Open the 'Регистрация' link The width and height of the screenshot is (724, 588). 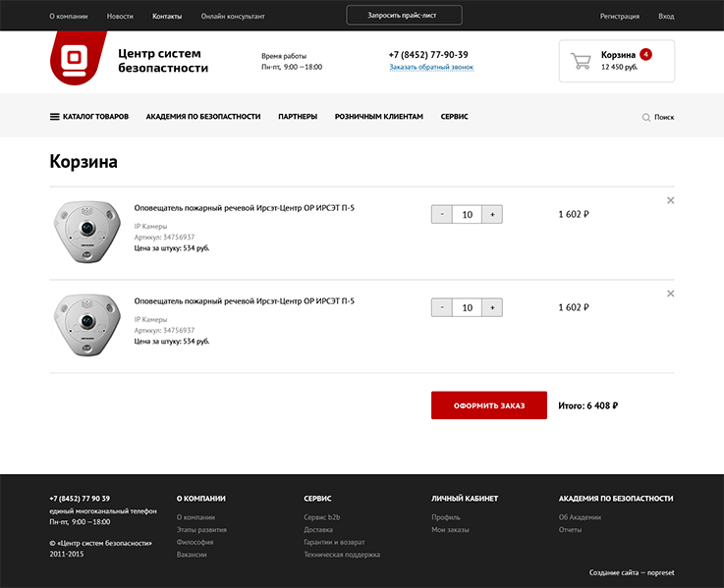[619, 17]
